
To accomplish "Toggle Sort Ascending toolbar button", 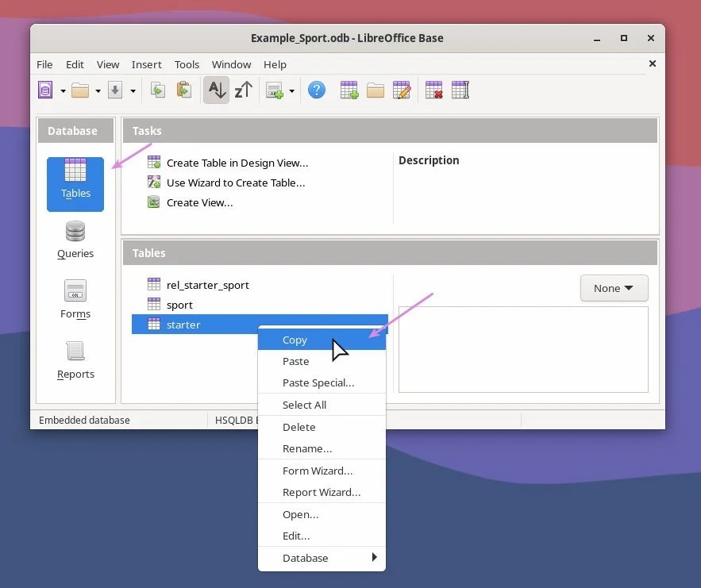I will [217, 90].
